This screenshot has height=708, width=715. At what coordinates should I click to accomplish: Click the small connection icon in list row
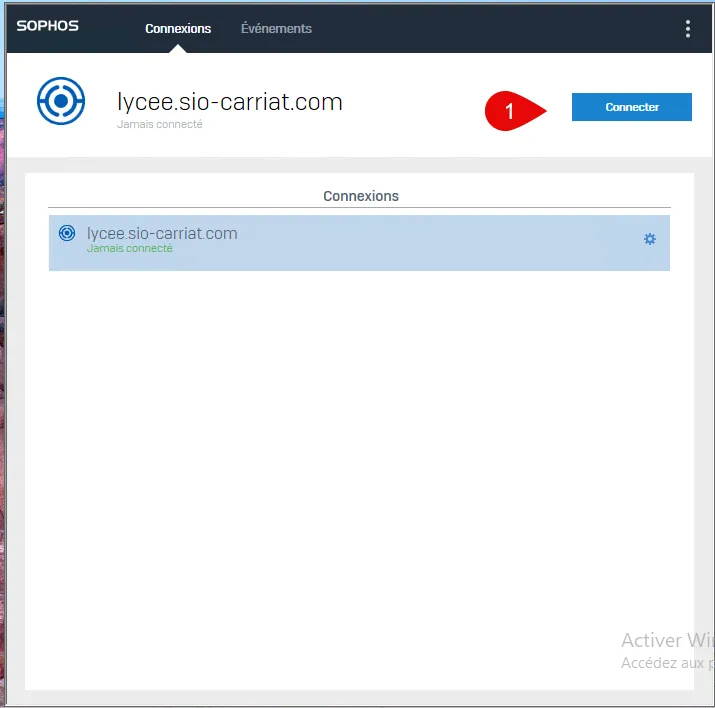click(67, 233)
